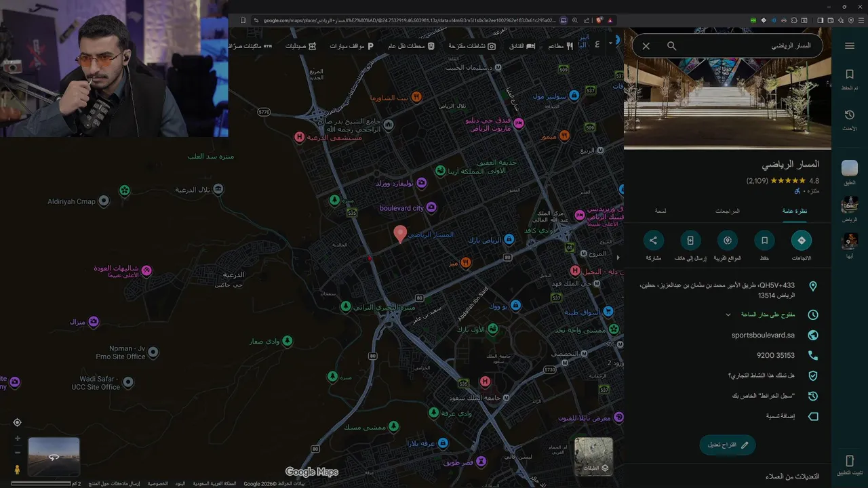Click the address location pin icon
868x488 pixels.
coord(812,286)
